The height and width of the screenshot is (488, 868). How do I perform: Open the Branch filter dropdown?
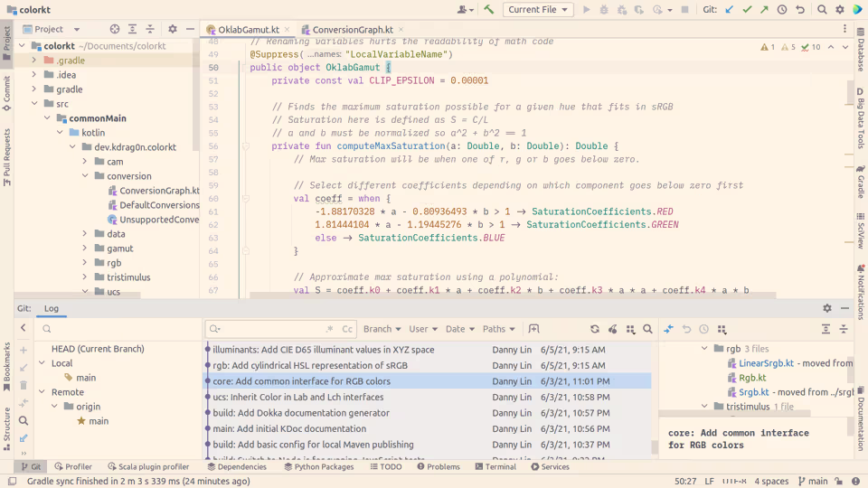point(382,329)
